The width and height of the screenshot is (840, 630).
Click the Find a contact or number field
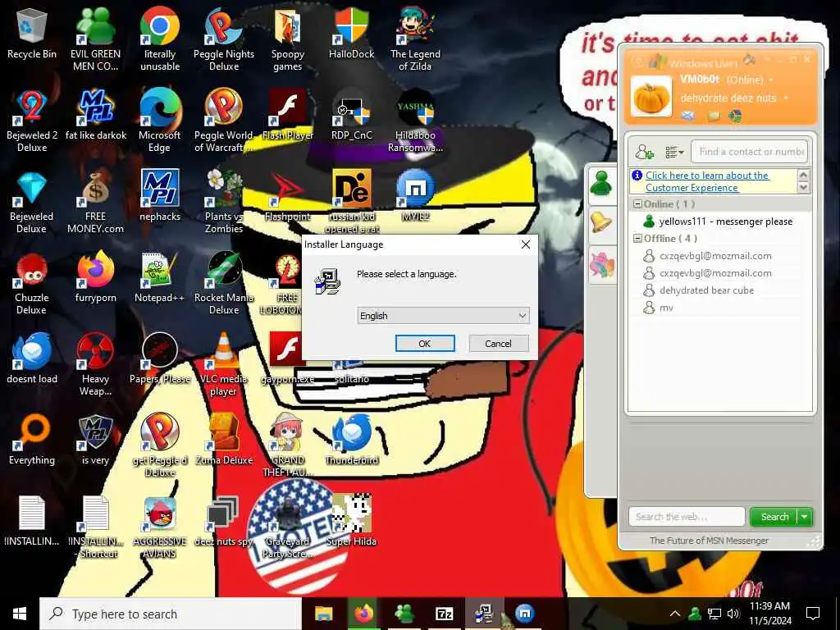749,152
